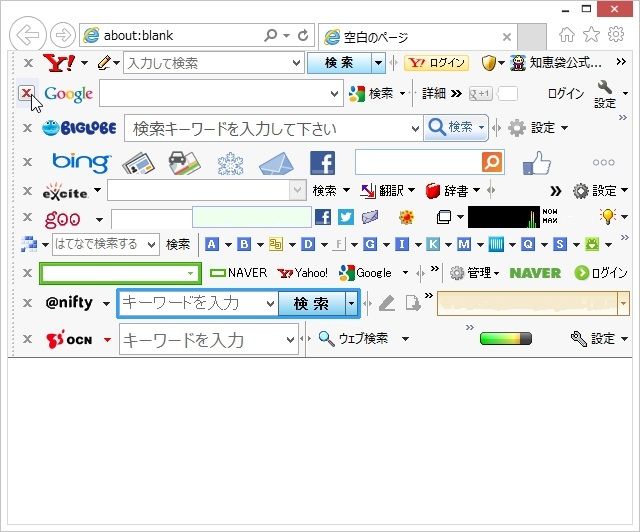Click the bing Facebook icon
Image resolution: width=640 pixels, height=532 pixels.
[x=322, y=162]
